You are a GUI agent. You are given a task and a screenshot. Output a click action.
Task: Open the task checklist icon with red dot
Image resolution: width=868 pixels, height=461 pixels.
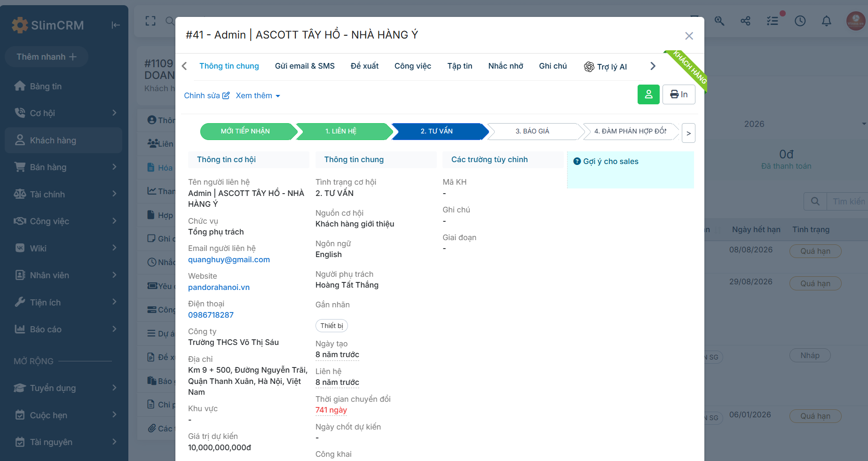[773, 21]
